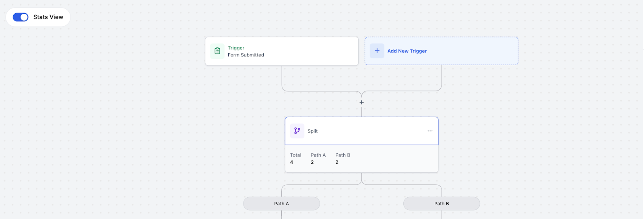The height and width of the screenshot is (219, 644).
Task: Click the blue plus icon for new trigger
Action: tap(377, 51)
